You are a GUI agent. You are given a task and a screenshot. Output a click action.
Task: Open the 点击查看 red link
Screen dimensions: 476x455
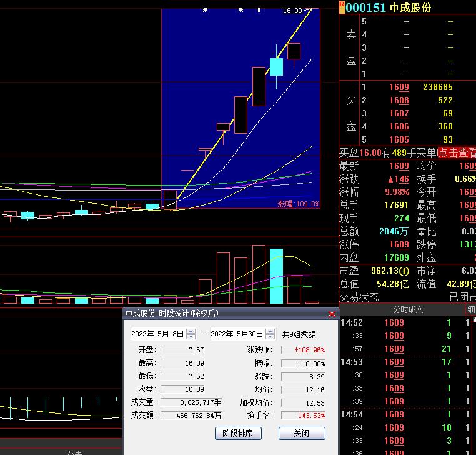tap(456, 152)
